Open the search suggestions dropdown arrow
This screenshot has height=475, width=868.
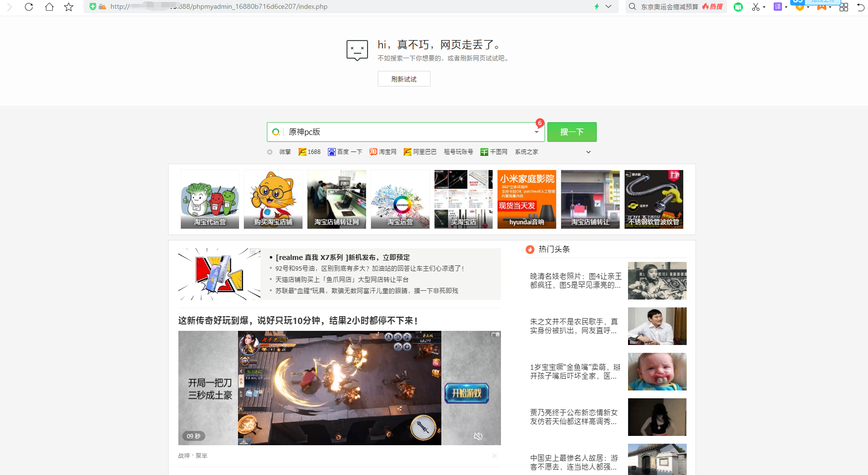(x=537, y=132)
